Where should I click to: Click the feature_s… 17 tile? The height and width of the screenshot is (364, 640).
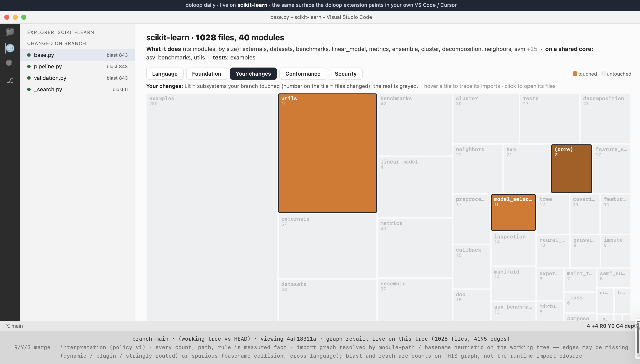(x=612, y=169)
